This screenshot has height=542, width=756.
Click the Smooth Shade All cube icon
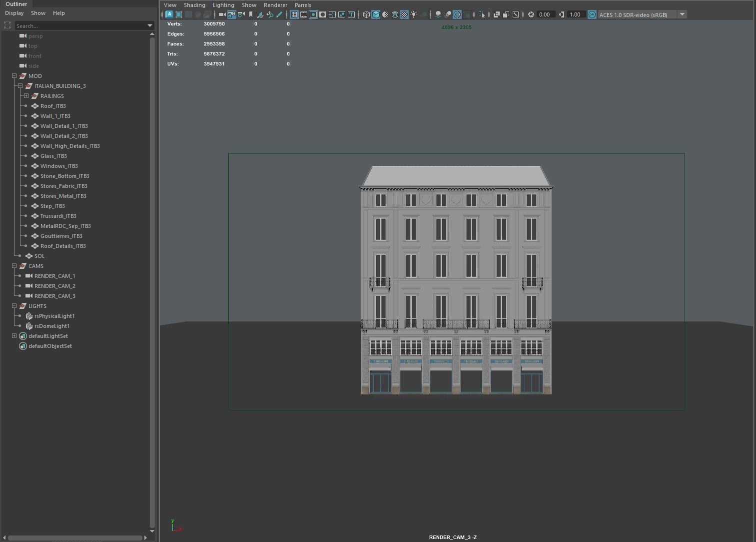tap(376, 14)
